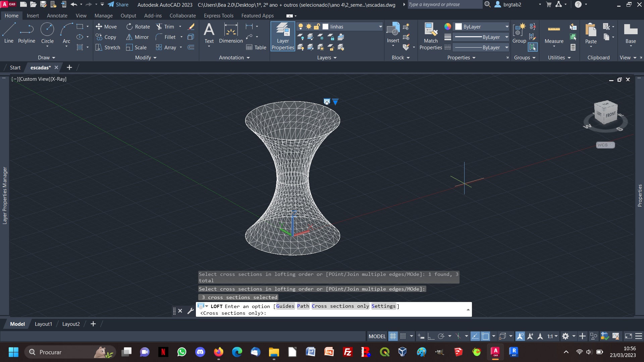The height and width of the screenshot is (362, 644).
Task: Click the MODEL space button
Action: pos(377,336)
